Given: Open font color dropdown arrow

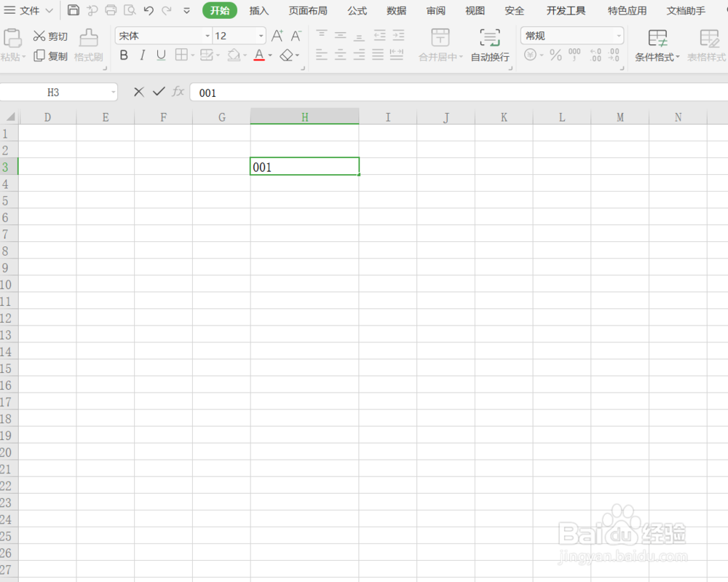Looking at the screenshot, I should [270, 56].
